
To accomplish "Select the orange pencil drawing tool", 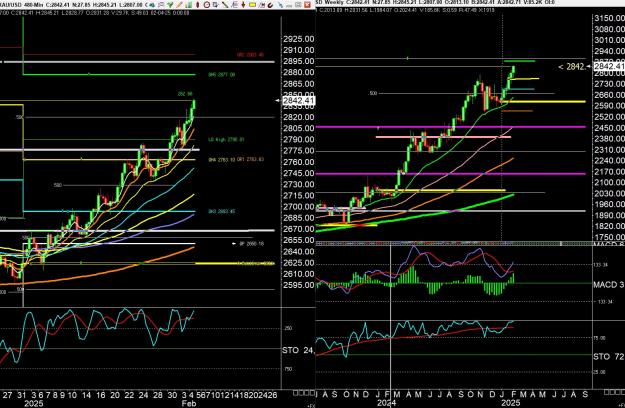I will coord(179,5).
